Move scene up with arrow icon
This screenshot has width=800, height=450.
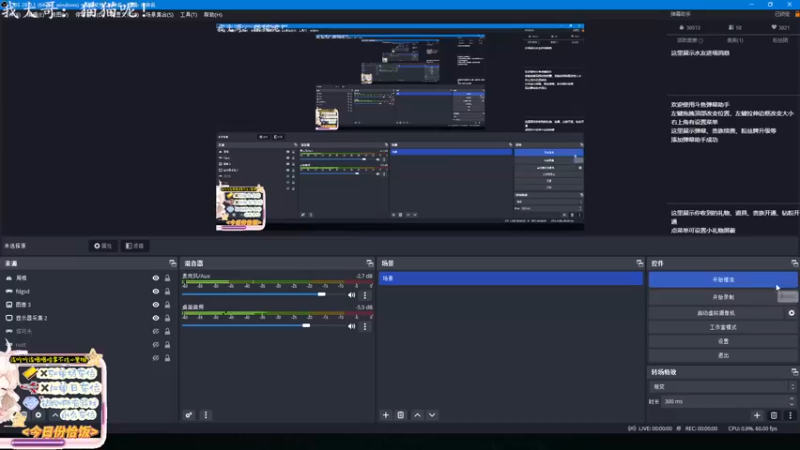tap(417, 415)
